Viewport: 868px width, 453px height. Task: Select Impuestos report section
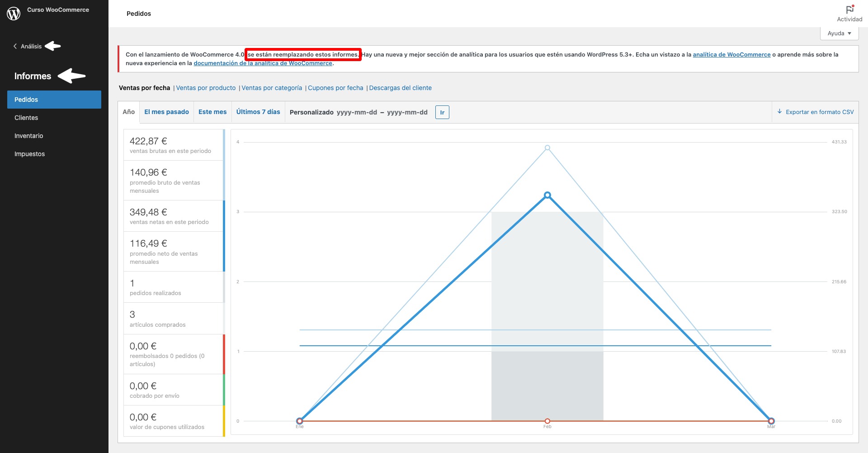(29, 154)
